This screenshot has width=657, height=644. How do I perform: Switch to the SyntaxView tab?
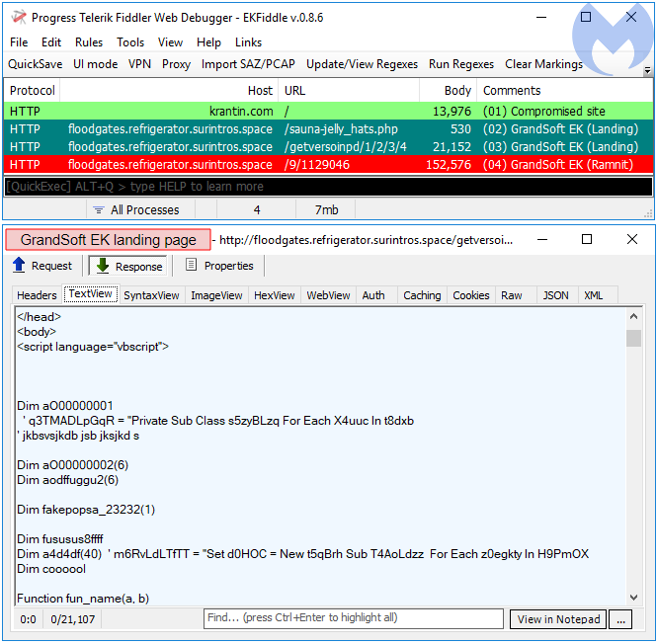[151, 295]
